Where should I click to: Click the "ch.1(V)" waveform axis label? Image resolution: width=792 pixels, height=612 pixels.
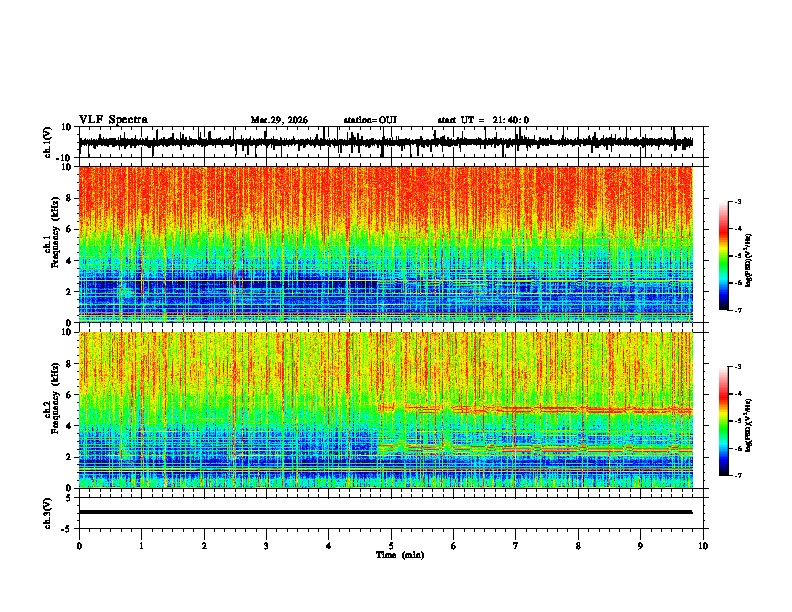click(x=48, y=142)
